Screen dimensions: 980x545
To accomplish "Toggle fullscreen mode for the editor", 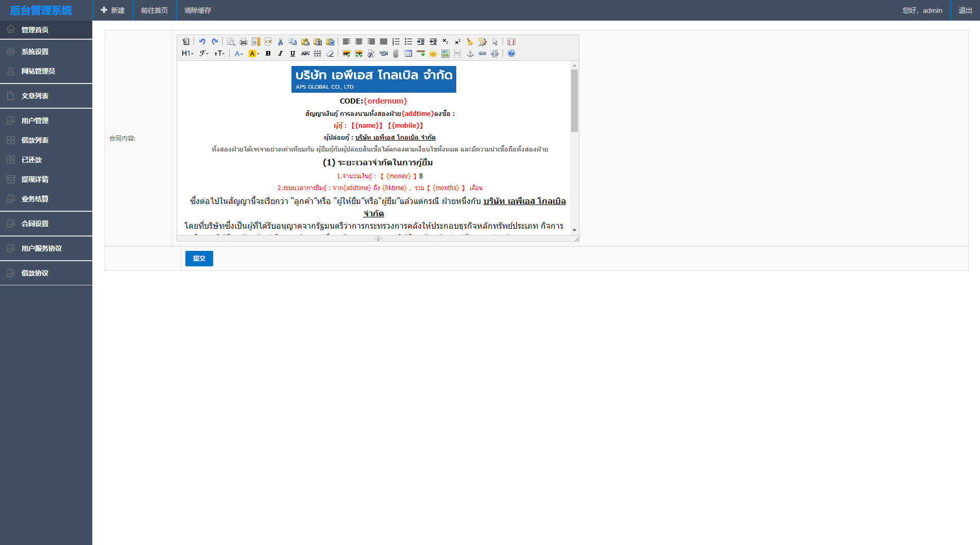I will point(511,42).
